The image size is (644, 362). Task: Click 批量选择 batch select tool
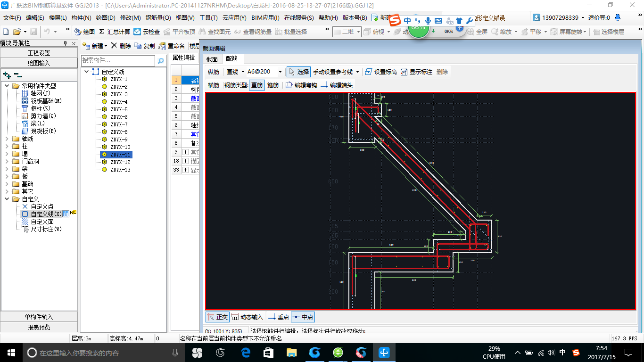pyautogui.click(x=291, y=32)
